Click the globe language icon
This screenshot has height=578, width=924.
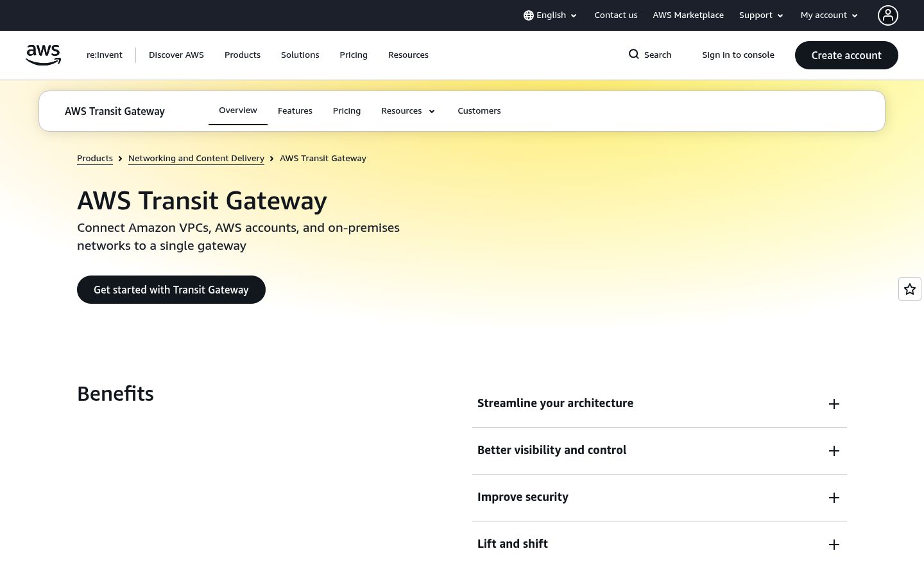point(529,15)
